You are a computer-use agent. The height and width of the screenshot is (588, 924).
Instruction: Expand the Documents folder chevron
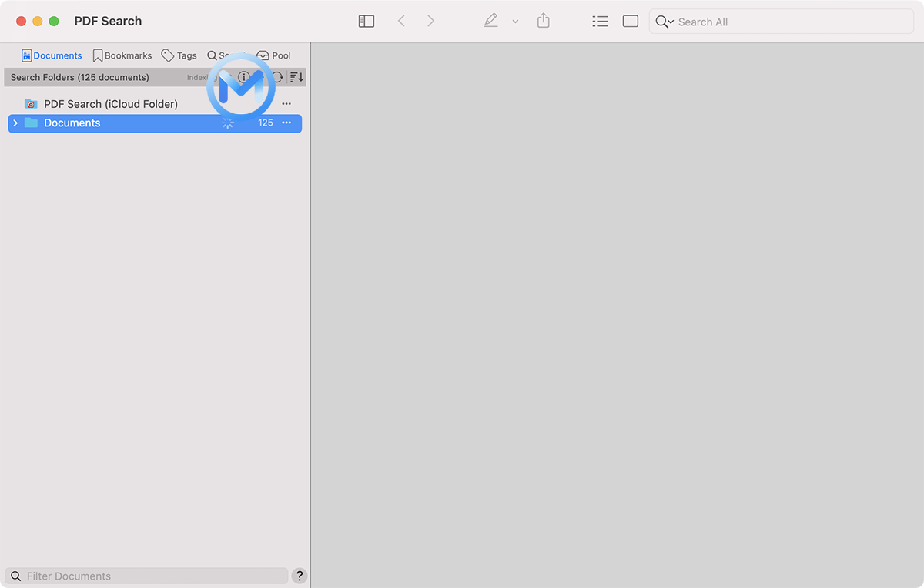(15, 123)
